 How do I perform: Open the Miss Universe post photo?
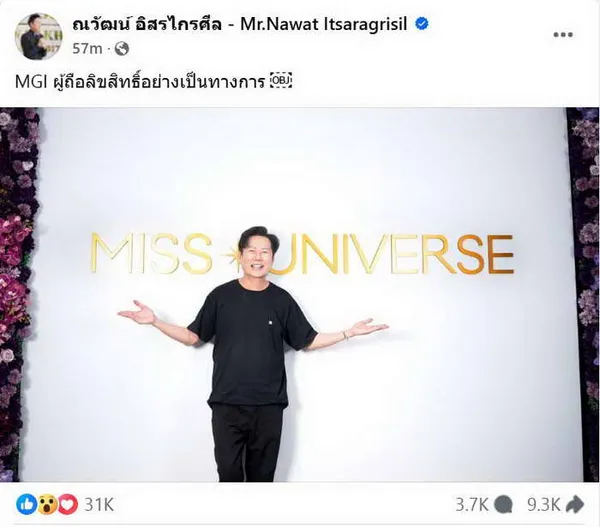coord(300,294)
